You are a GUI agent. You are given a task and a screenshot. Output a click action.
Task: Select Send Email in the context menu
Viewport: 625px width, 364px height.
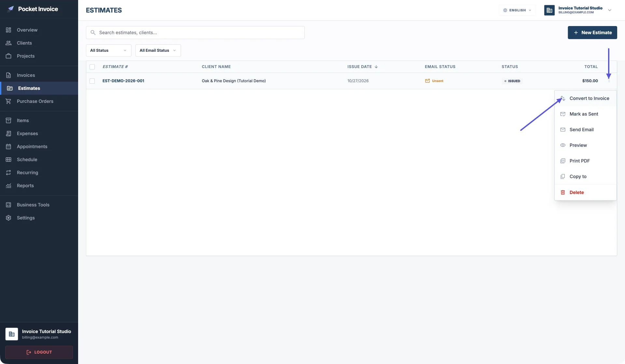pyautogui.click(x=585, y=130)
